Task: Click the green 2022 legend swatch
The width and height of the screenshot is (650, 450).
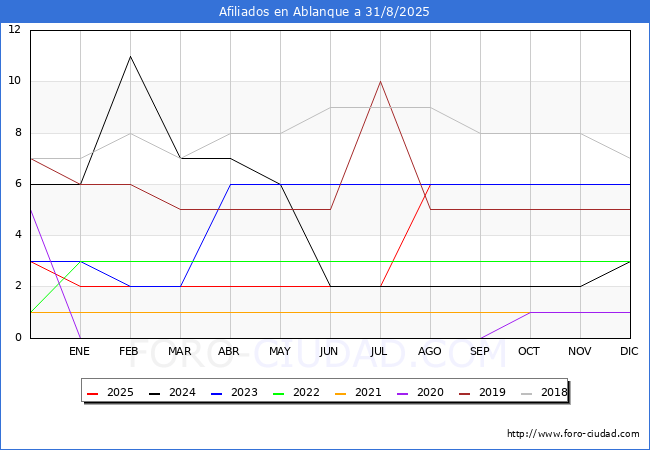Action: (x=278, y=393)
